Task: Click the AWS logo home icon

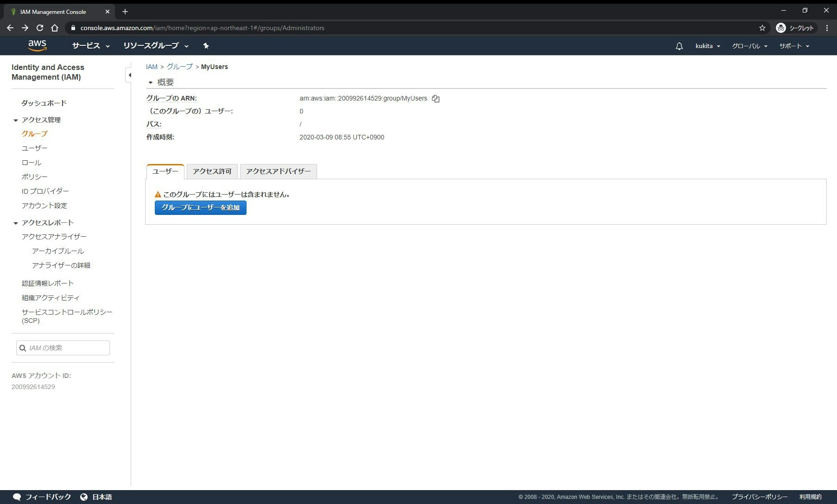Action: click(37, 45)
